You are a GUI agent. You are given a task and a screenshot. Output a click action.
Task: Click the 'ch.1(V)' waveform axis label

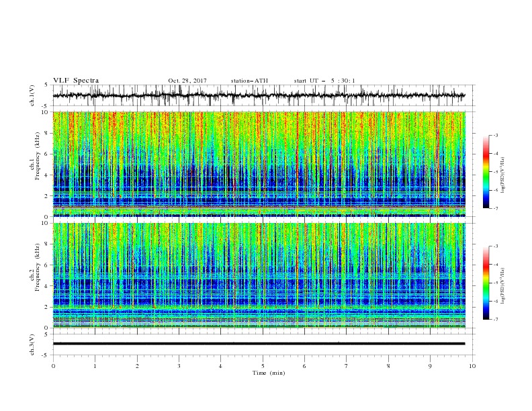pos(32,95)
